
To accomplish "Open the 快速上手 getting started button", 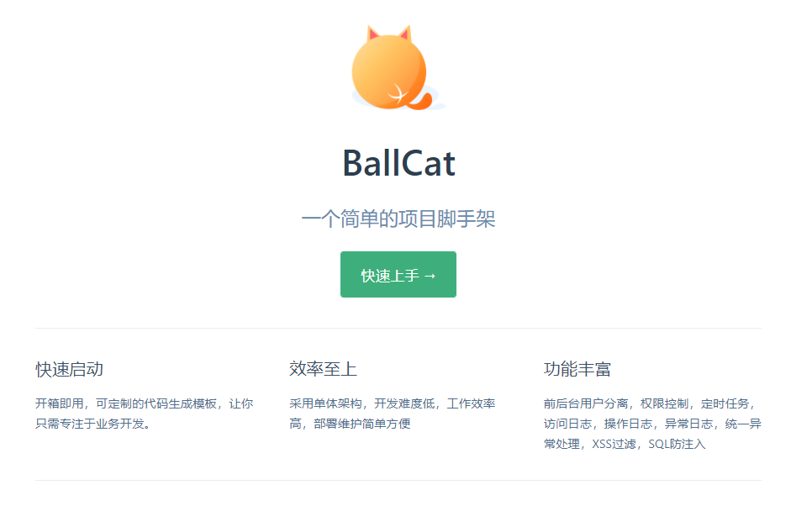I will 398,275.
